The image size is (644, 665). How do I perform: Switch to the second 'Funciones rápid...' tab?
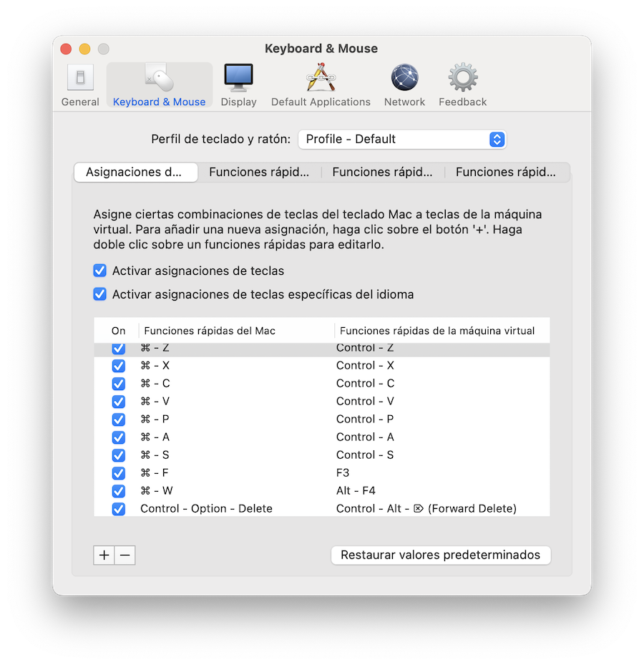(382, 172)
